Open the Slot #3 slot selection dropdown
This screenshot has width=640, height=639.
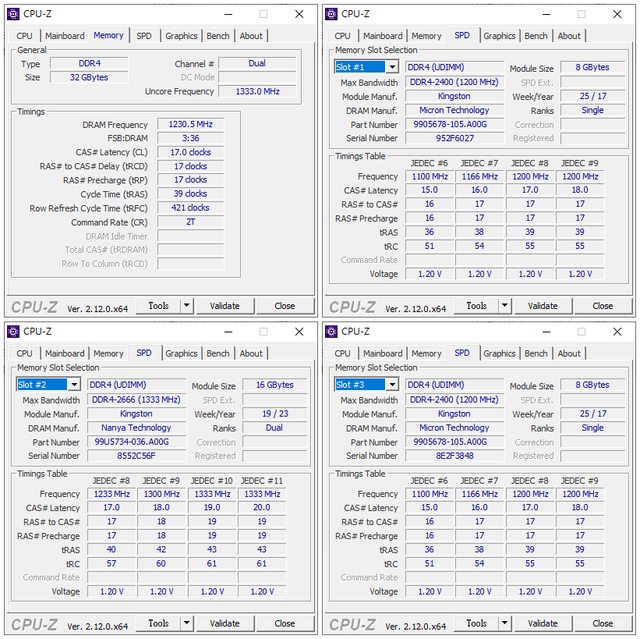click(390, 385)
